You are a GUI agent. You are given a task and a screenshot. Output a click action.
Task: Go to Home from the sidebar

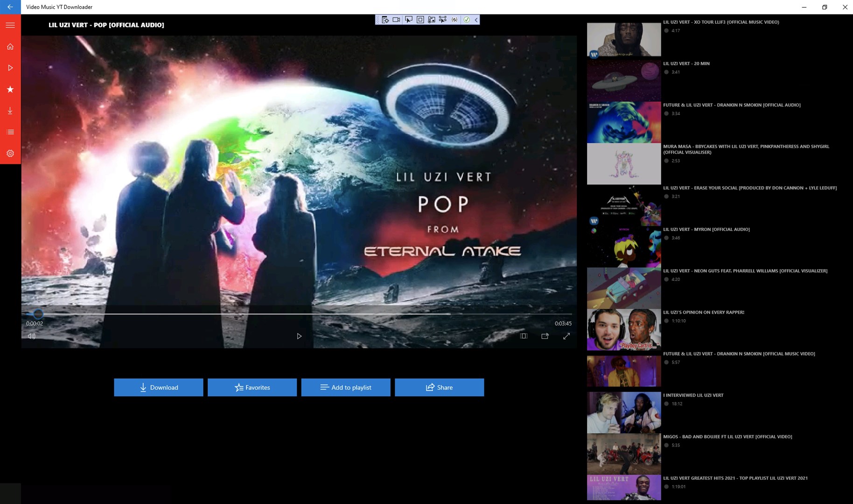tap(10, 47)
